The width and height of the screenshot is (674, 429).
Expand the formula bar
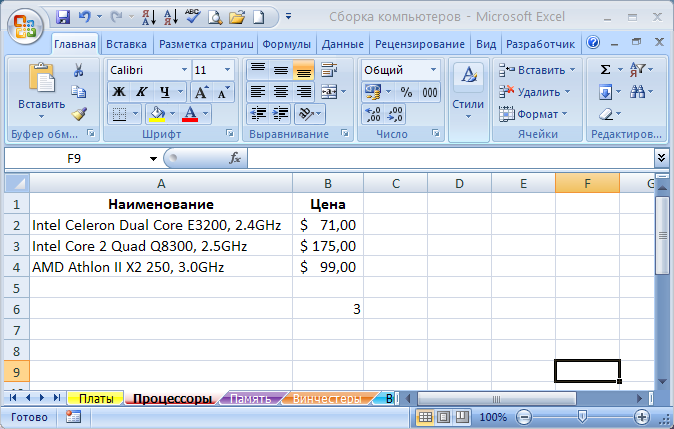pos(662,158)
